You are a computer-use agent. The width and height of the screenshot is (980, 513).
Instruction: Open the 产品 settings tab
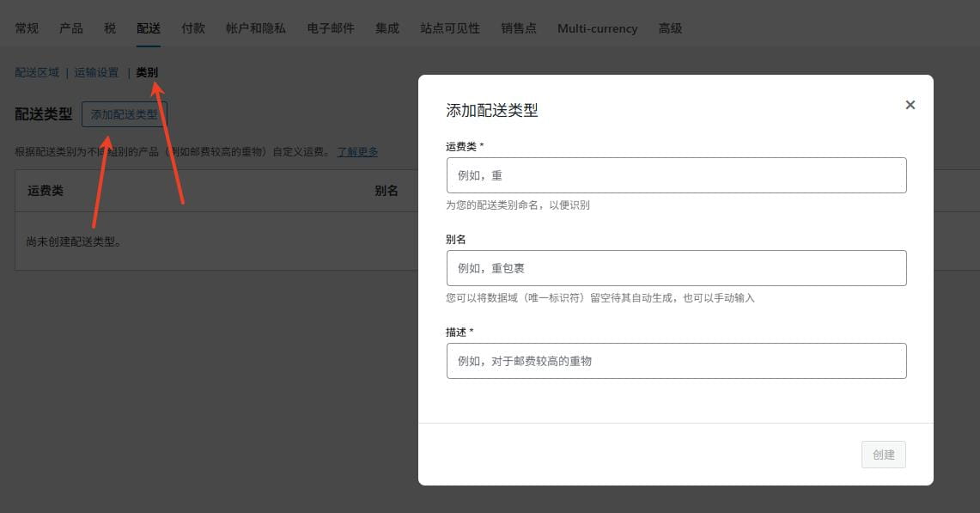click(70, 27)
